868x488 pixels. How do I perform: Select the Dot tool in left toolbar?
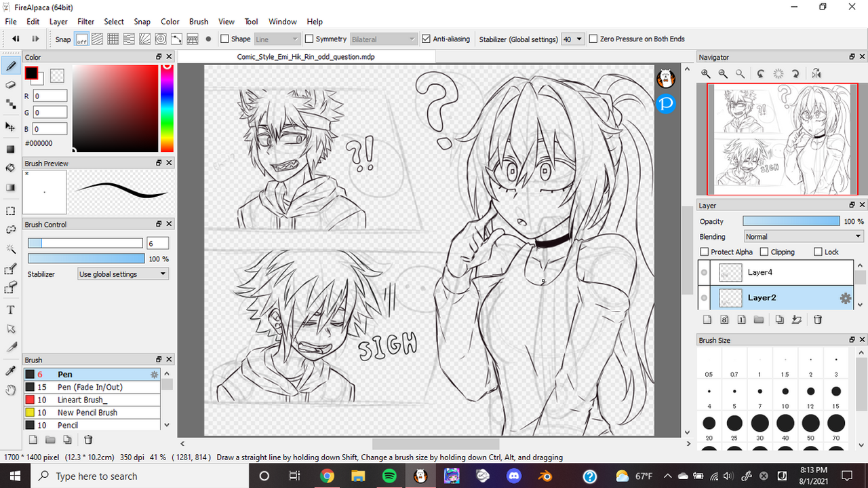[11, 105]
